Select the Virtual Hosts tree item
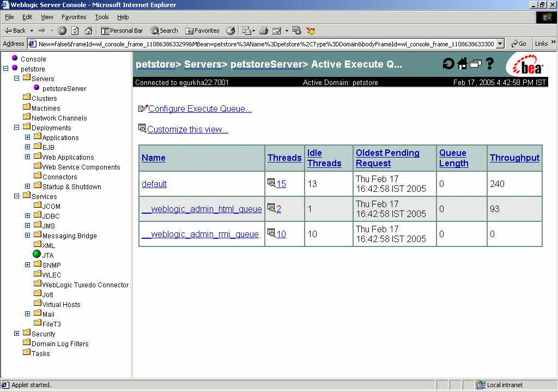This screenshot has width=558, height=392. (x=61, y=304)
